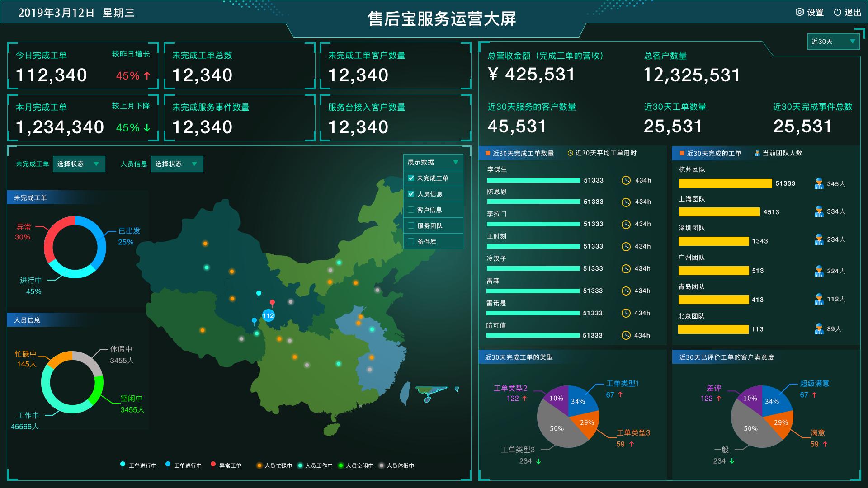Click the 总营收金额 value ¥ 425,531

pyautogui.click(x=532, y=74)
